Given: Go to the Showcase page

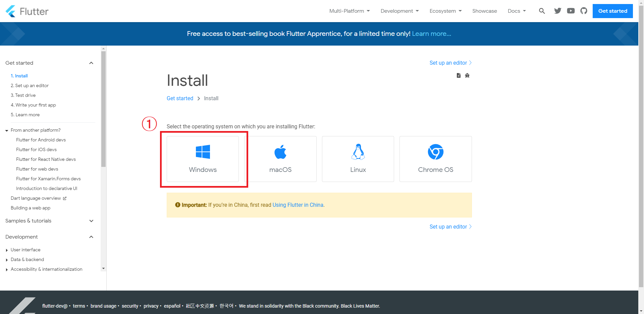Looking at the screenshot, I should point(484,11).
